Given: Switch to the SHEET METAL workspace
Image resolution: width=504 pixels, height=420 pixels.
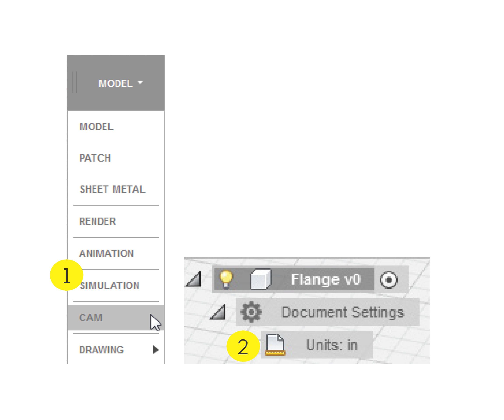Looking at the screenshot, I should [112, 189].
